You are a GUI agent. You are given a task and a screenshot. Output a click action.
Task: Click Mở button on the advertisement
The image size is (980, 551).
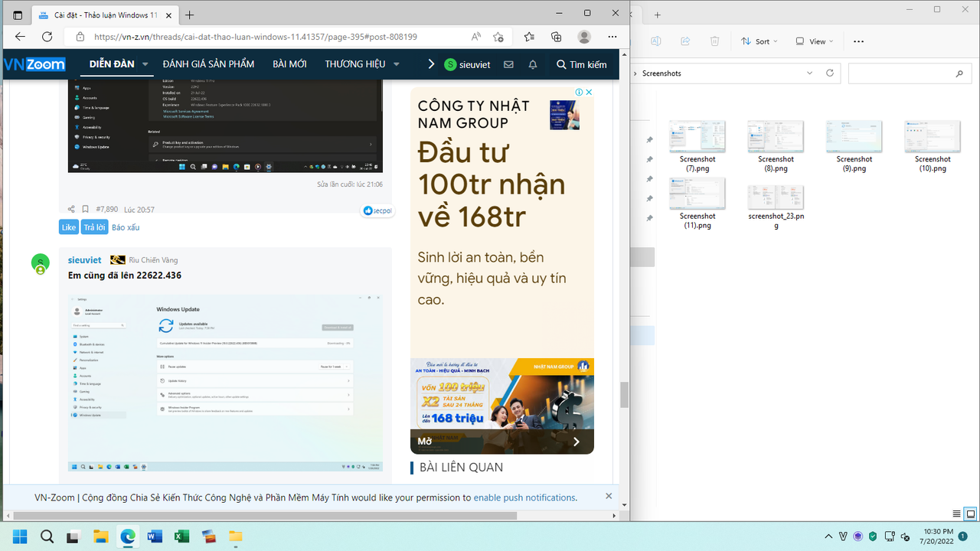coord(425,441)
